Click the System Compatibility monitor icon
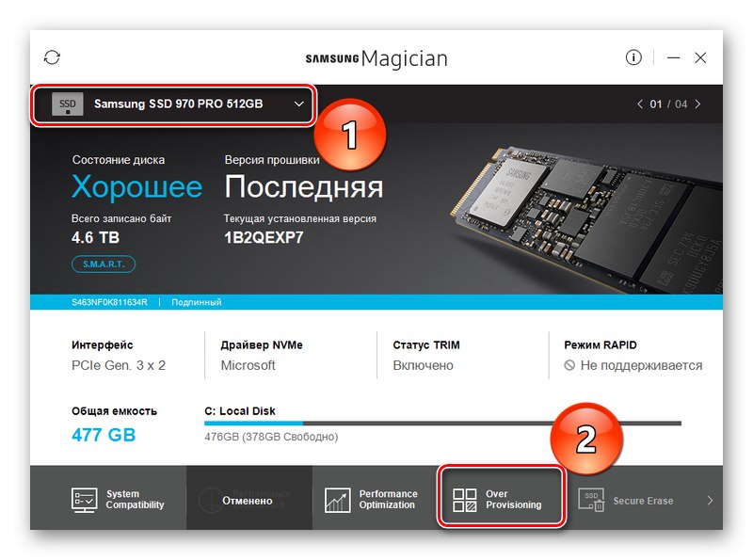 click(x=84, y=500)
